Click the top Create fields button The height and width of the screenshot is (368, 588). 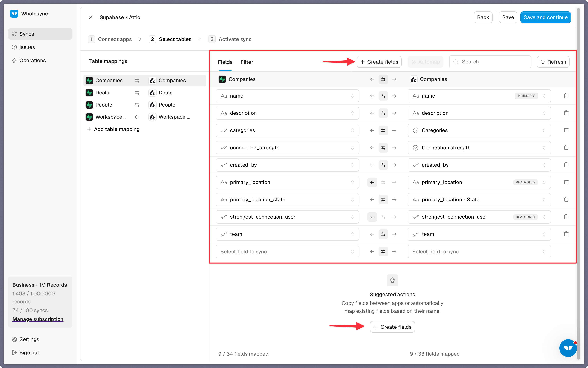click(379, 62)
